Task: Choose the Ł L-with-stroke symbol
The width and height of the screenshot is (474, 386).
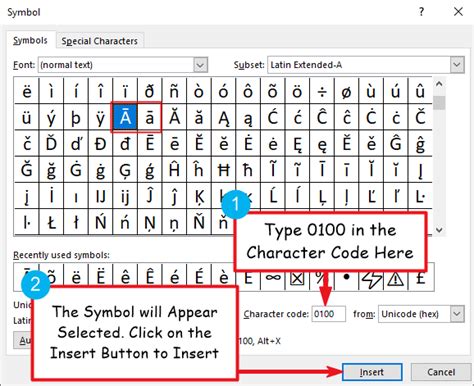Action: (x=51, y=222)
